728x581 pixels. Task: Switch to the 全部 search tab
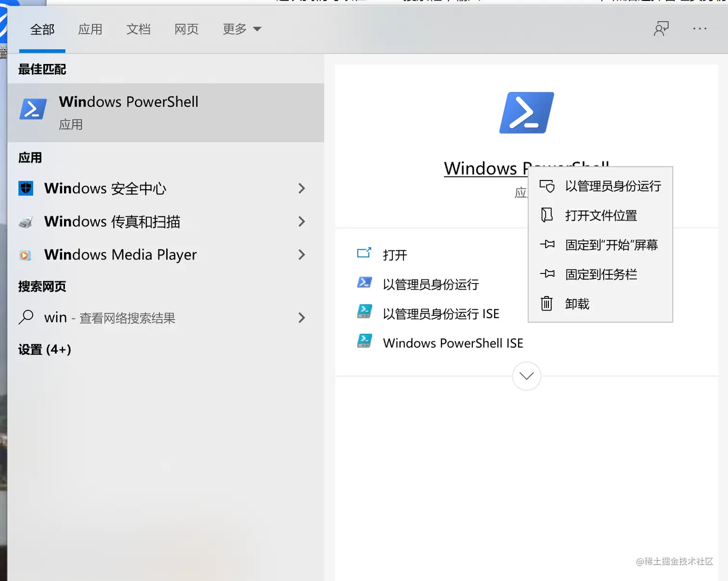point(42,29)
